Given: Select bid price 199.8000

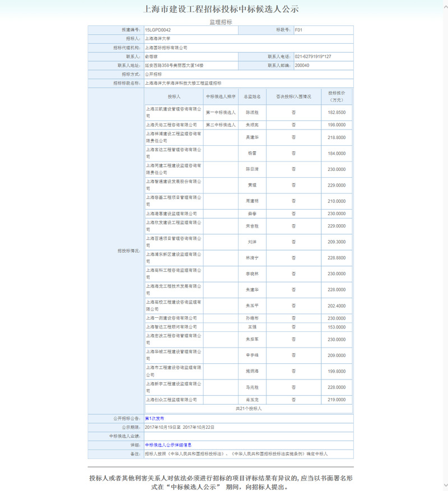Looking at the screenshot, I should (x=337, y=372).
